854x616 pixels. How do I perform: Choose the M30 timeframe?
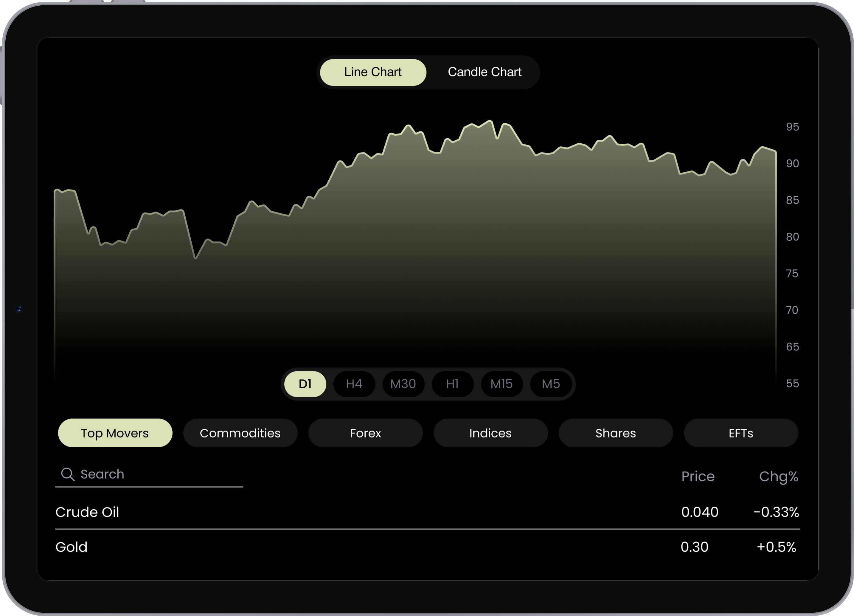point(403,384)
